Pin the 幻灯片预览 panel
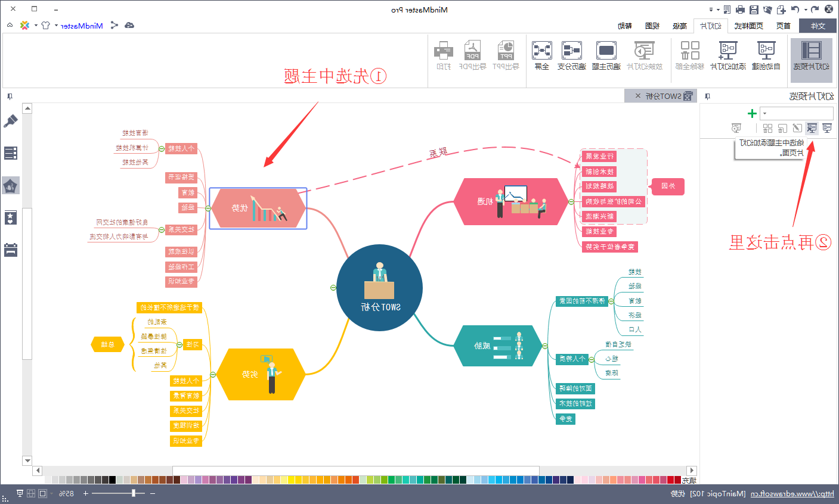The width and height of the screenshot is (839, 504). tap(707, 96)
